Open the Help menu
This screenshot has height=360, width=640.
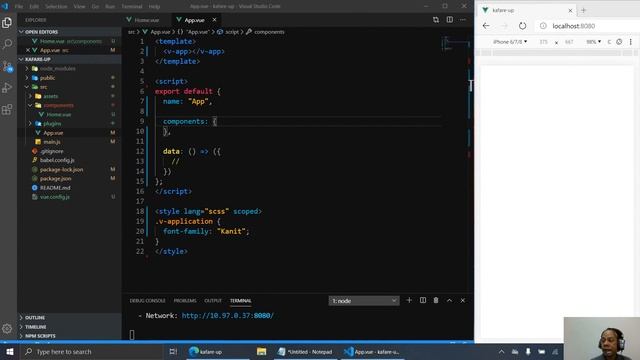(x=154, y=7)
